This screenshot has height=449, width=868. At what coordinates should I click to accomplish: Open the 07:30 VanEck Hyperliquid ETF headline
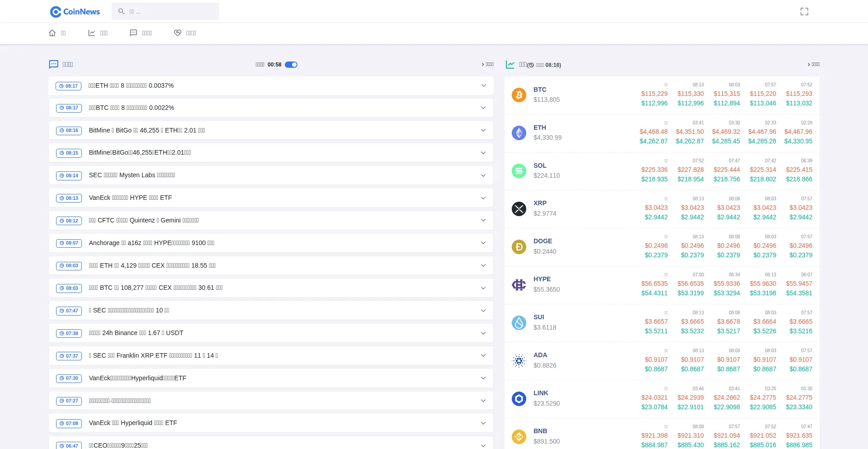[137, 378]
